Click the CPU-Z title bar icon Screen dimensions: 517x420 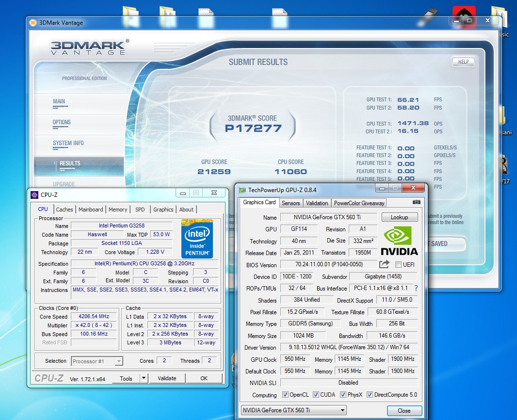click(34, 194)
